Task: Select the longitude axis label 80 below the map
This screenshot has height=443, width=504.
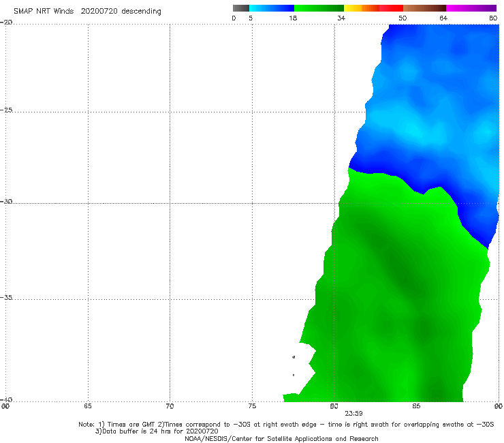Action: [x=334, y=406]
